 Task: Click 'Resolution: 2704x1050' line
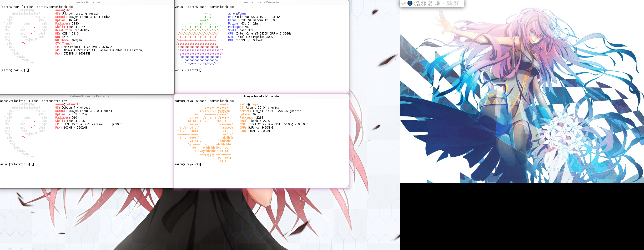pos(73,30)
